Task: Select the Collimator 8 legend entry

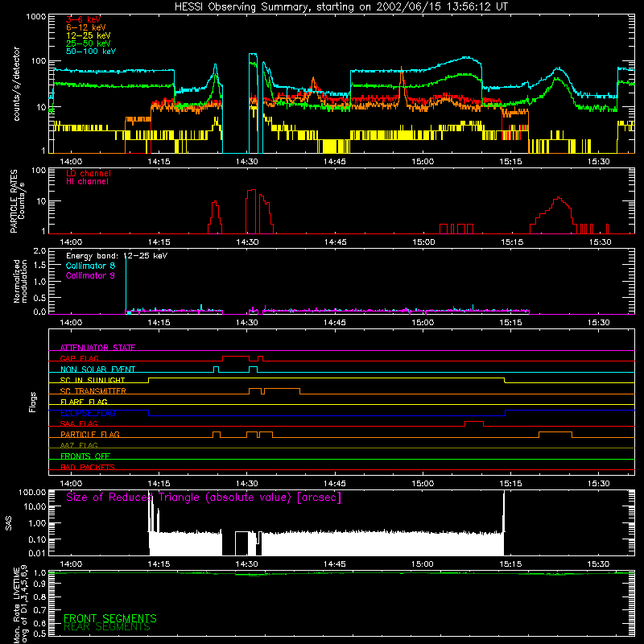Action: [x=90, y=266]
